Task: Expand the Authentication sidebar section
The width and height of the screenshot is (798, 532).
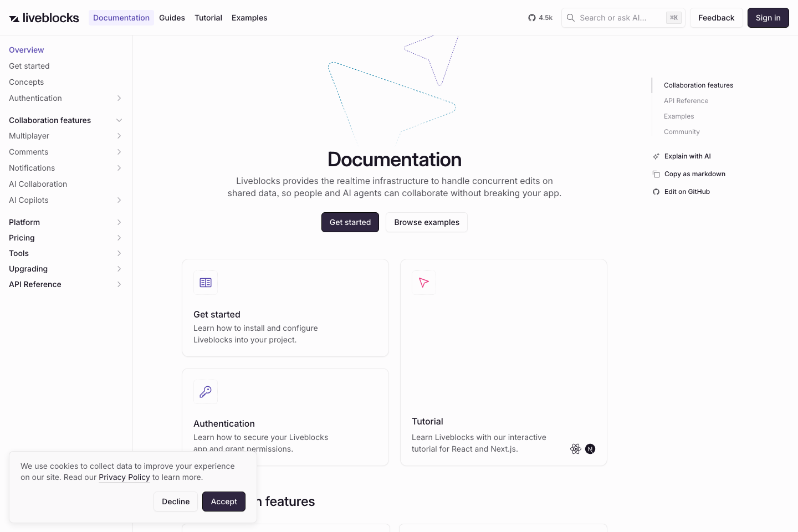Action: pos(119,98)
